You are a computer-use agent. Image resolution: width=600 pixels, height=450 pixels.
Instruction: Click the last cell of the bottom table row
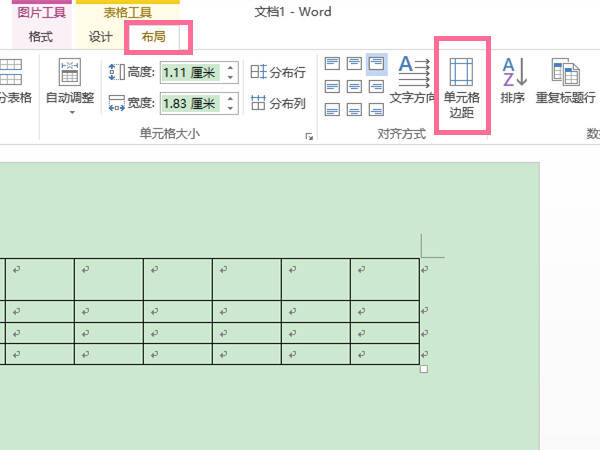385,354
